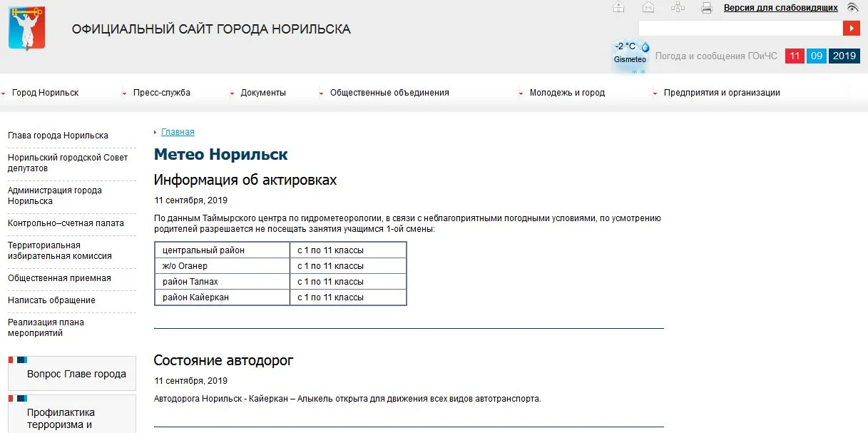The image size is (868, 433).
Task: Click the home icon in the header
Action: (618, 7)
